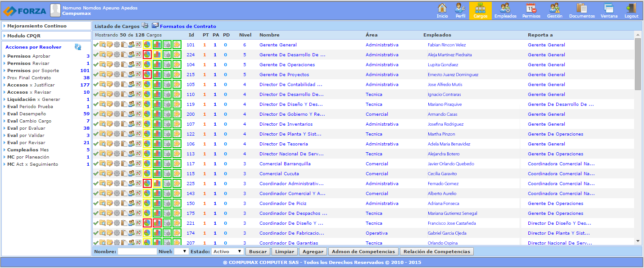
Task: Click the Limpiar button
Action: click(x=284, y=252)
